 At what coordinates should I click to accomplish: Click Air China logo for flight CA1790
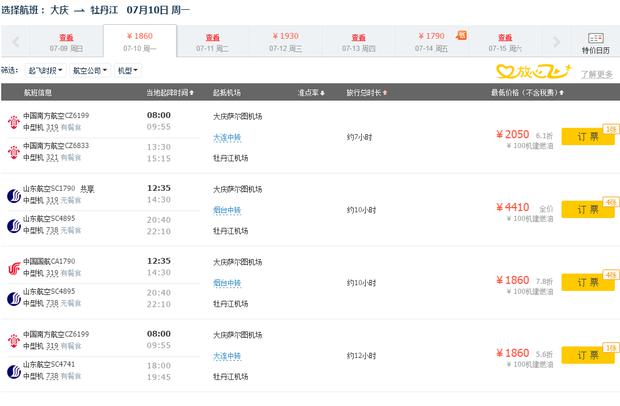pyautogui.click(x=14, y=266)
